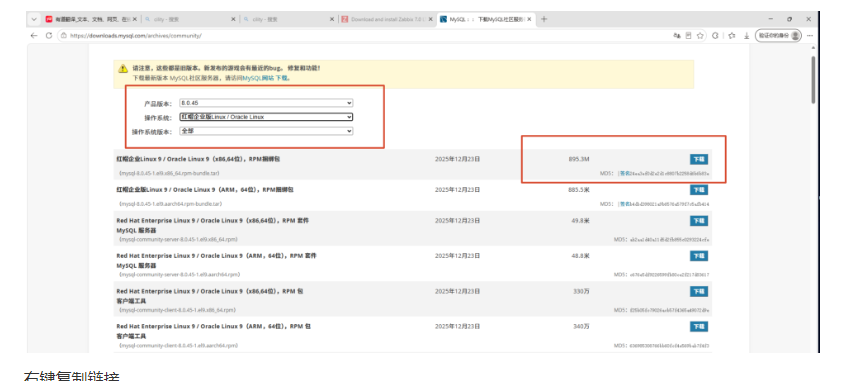854x381 pixels.
Task: Download the ARM client tools RPM package
Action: coord(699,327)
